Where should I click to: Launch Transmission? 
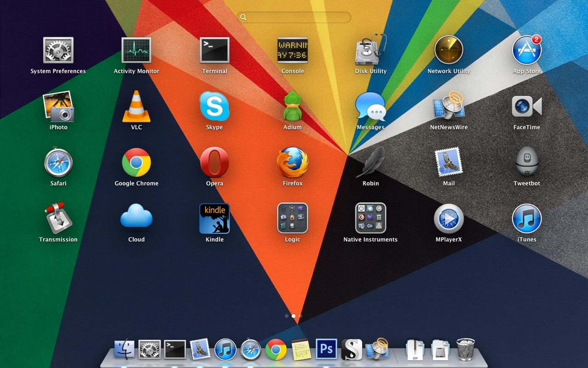pos(58,218)
